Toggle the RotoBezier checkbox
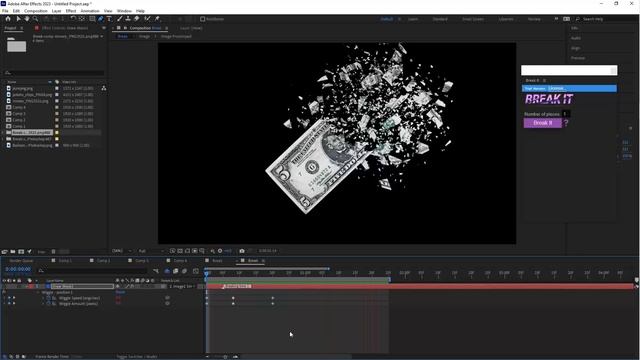 pyautogui.click(x=202, y=19)
